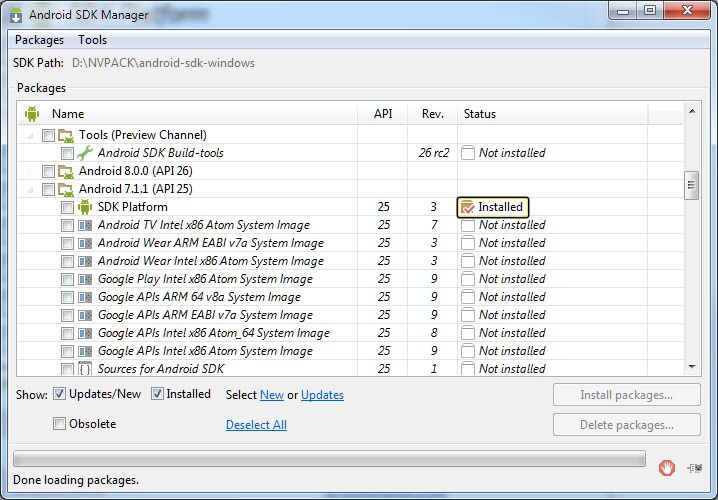The width and height of the screenshot is (718, 500).
Task: Click the scroll up arrow of package list
Action: click(692, 111)
